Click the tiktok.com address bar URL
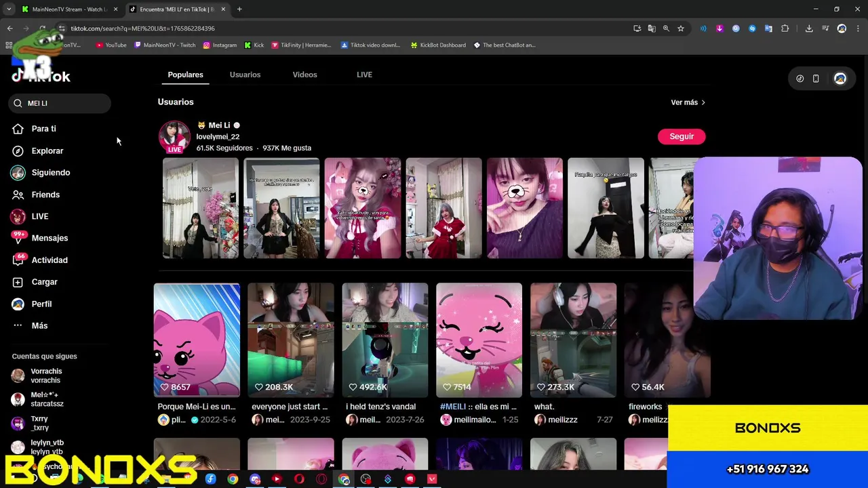The height and width of the screenshot is (488, 868). pos(142,28)
